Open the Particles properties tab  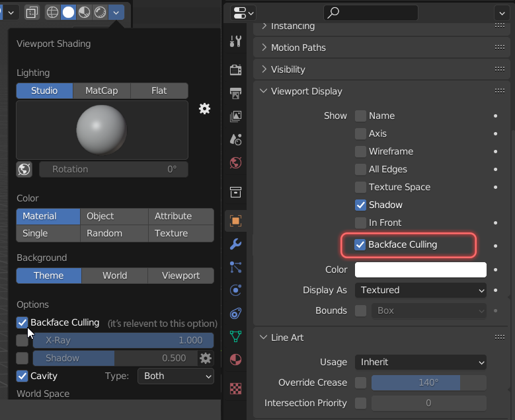click(236, 267)
